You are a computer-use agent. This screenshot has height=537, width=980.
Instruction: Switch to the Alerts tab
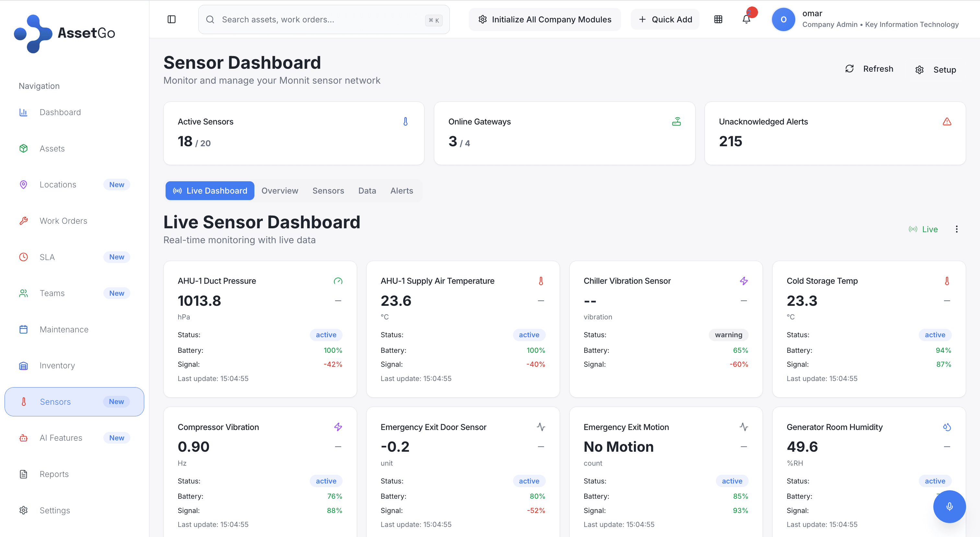401,191
